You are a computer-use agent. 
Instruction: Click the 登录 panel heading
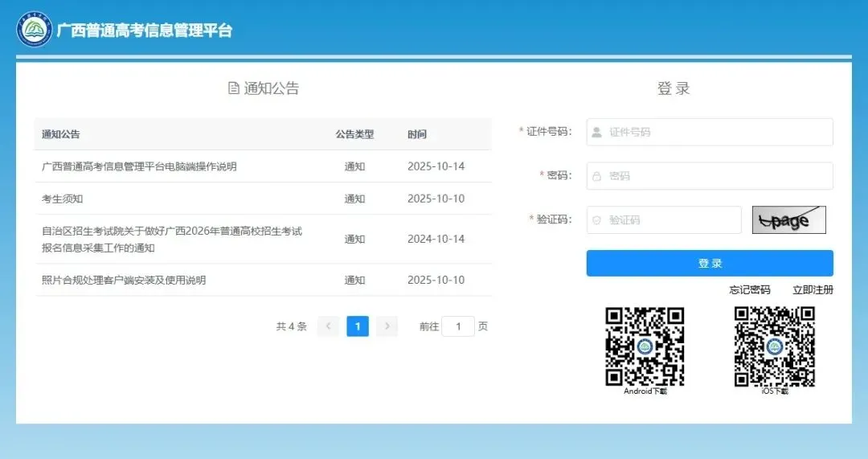674,88
